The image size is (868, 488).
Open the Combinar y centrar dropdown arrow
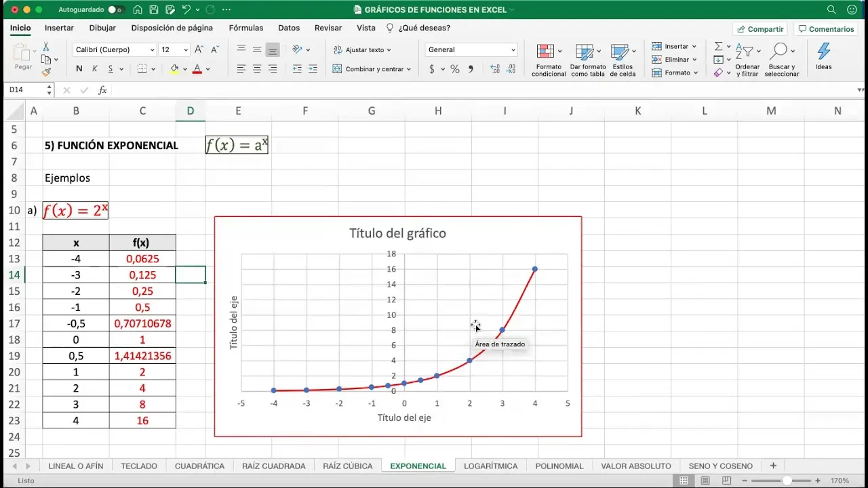pyautogui.click(x=409, y=69)
